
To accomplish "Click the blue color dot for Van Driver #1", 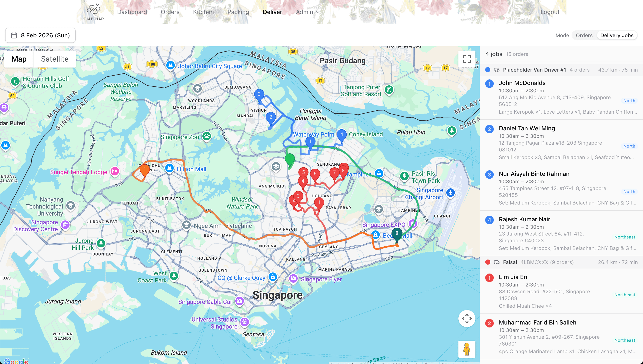I will coord(488,70).
